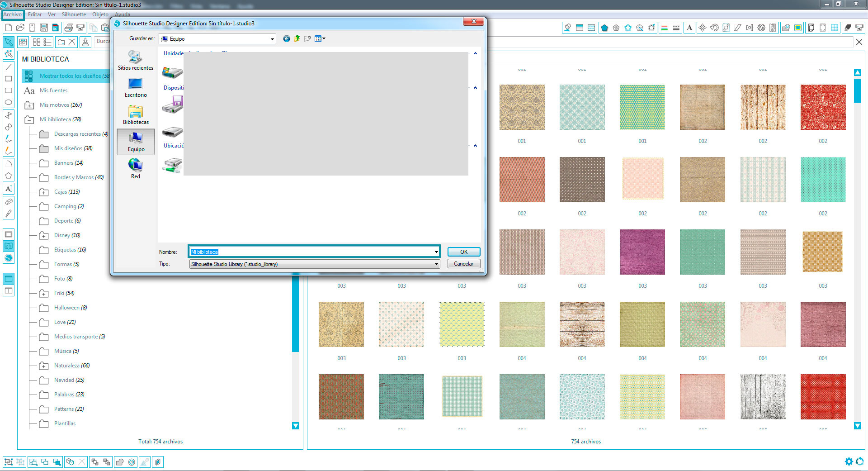Click the Print icon in toolbar
868x471 pixels.
[69, 28]
